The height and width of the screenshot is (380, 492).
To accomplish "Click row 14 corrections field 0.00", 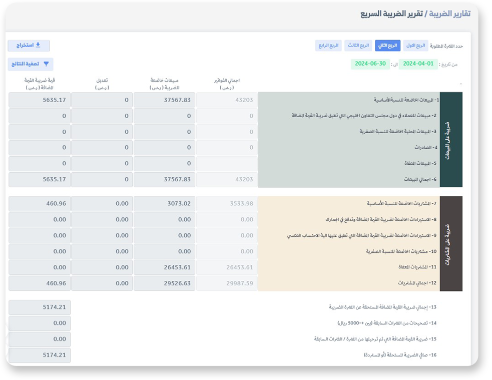I will 39,323.
